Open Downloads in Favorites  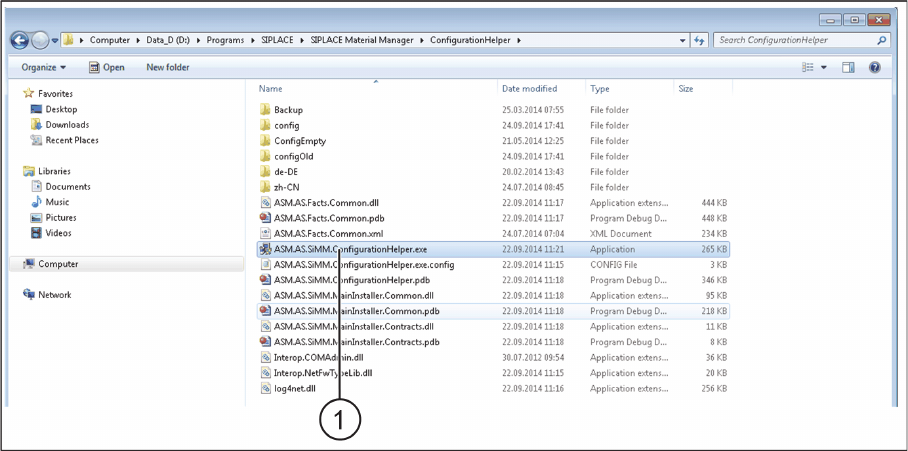click(60, 125)
